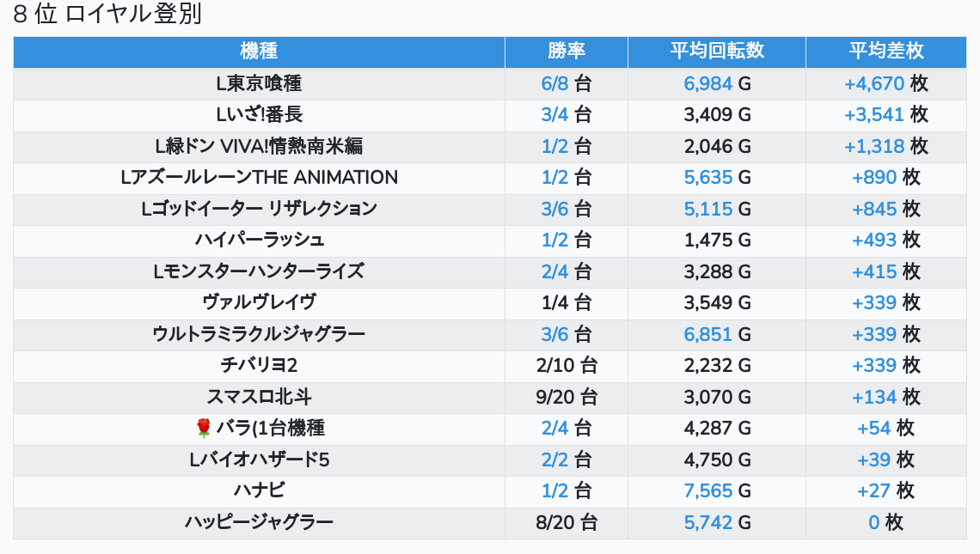The height and width of the screenshot is (554, 980).
Task: Click the ウルトラミラクルジャグラー machine name
Action: click(259, 334)
